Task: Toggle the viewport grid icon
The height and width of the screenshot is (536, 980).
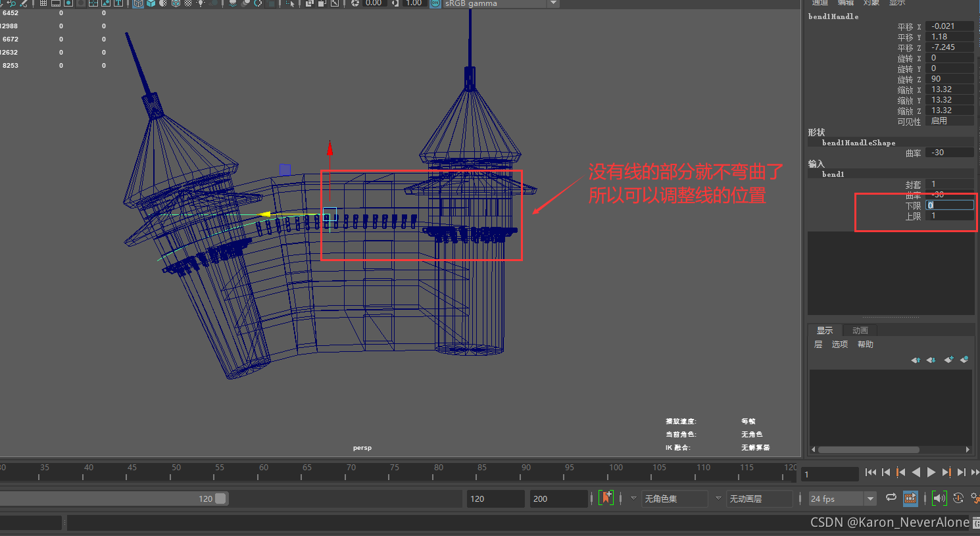Action: 43,3
